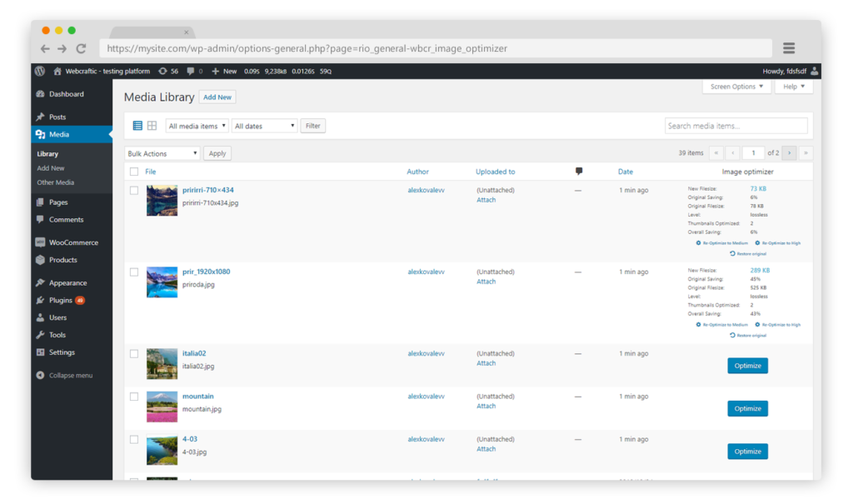This screenshot has width=853, height=504.
Task: Sort by the comments bubble column header
Action: pos(579,172)
